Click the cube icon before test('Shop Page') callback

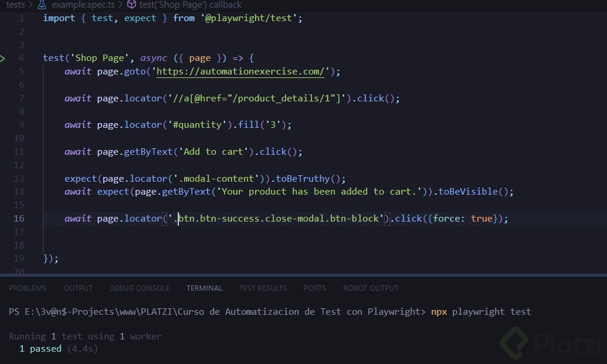tap(131, 5)
